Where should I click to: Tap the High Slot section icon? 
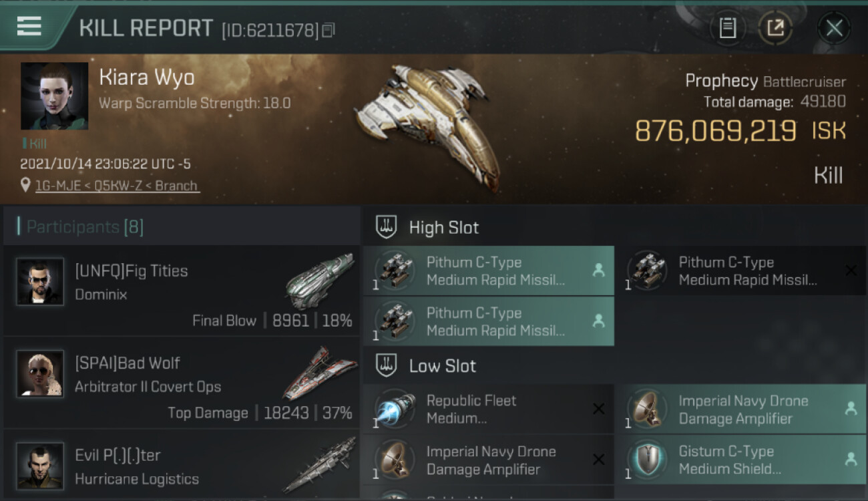pos(387,227)
